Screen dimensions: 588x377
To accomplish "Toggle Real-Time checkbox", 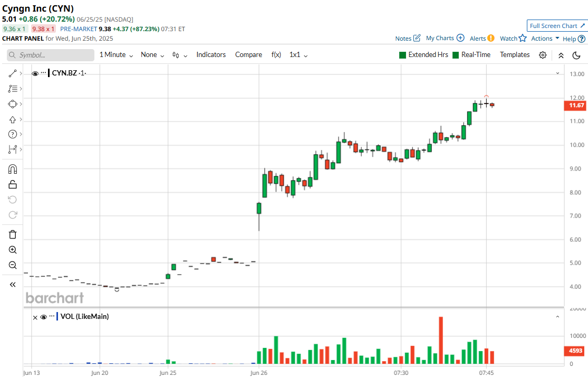I will pyautogui.click(x=456, y=55).
